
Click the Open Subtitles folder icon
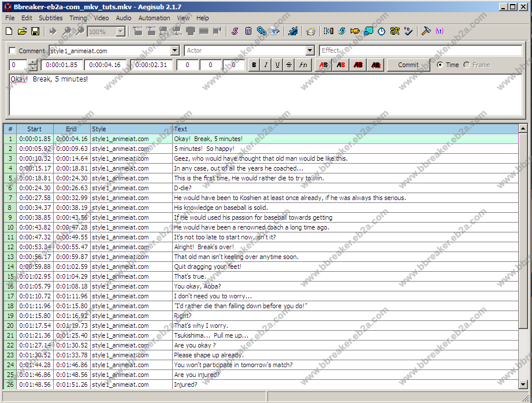(x=22, y=31)
